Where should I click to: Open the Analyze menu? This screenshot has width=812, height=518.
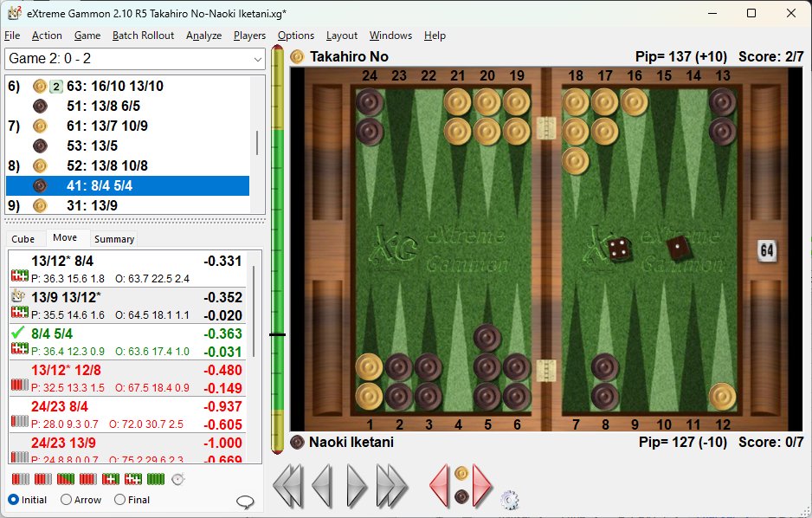pos(203,36)
